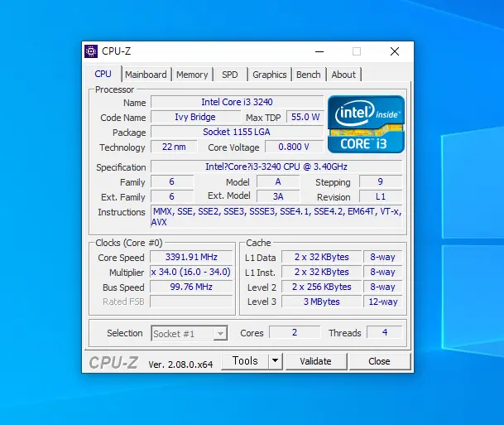Switch to the Memory tab
This screenshot has height=425, width=504.
click(x=192, y=75)
